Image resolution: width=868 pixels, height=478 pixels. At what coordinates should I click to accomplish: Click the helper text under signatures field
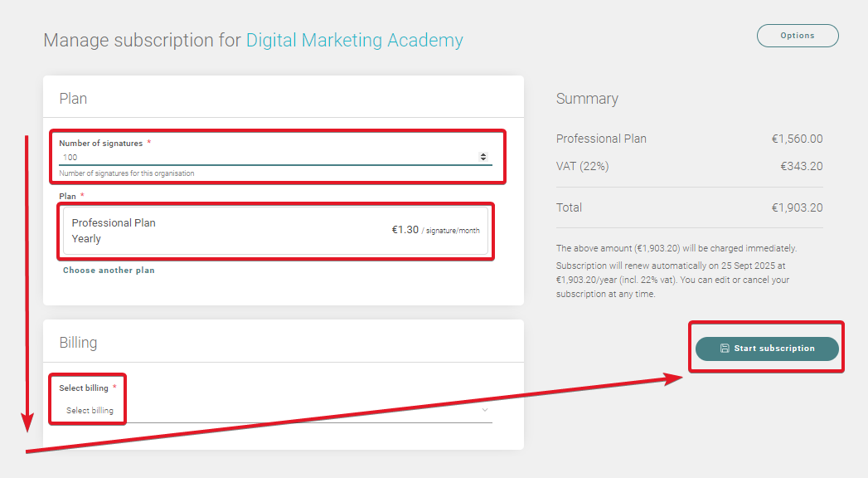[127, 173]
